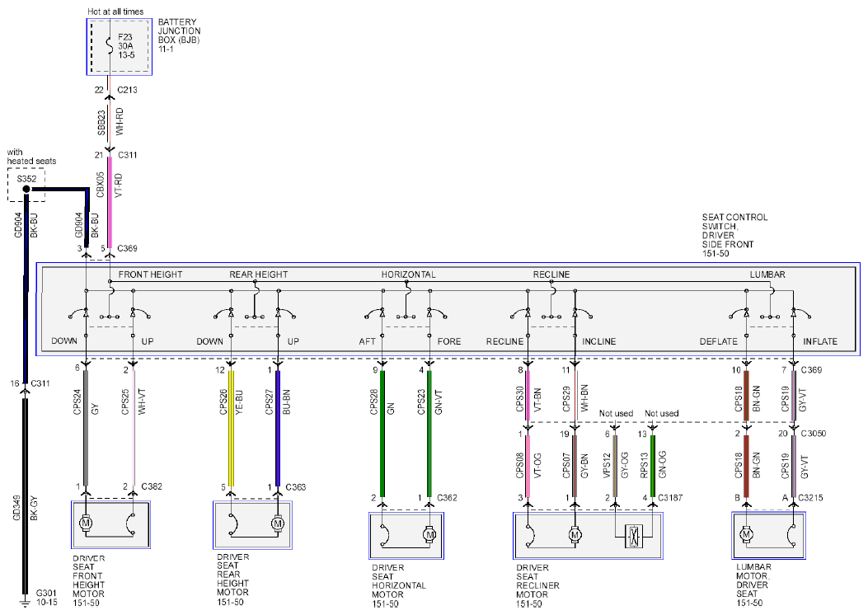Click the GD349 circuit label
The width and height of the screenshot is (868, 615).
tap(16, 506)
